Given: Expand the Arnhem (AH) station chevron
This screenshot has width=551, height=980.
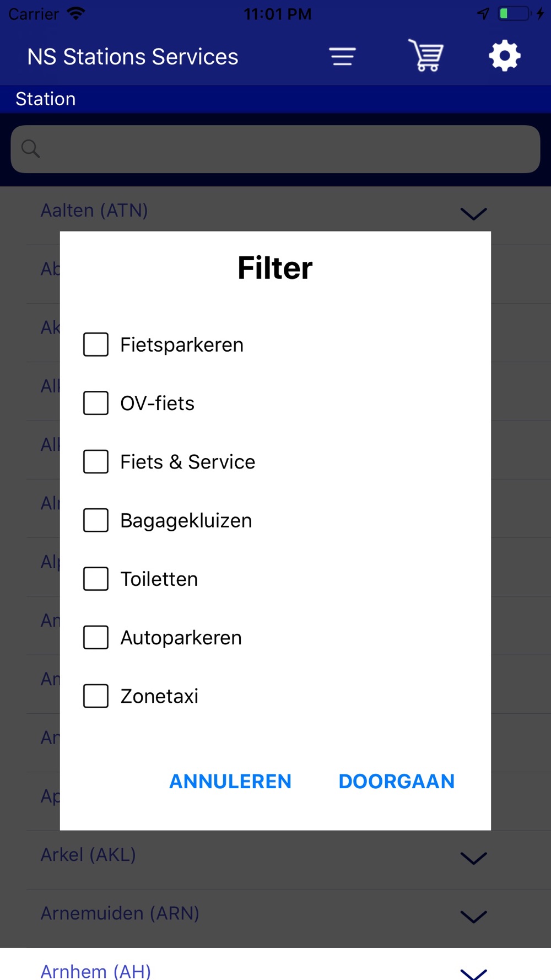Looking at the screenshot, I should [473, 972].
